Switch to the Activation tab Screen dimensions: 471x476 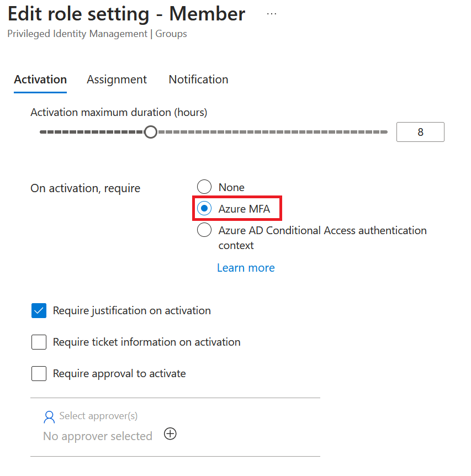click(x=40, y=80)
